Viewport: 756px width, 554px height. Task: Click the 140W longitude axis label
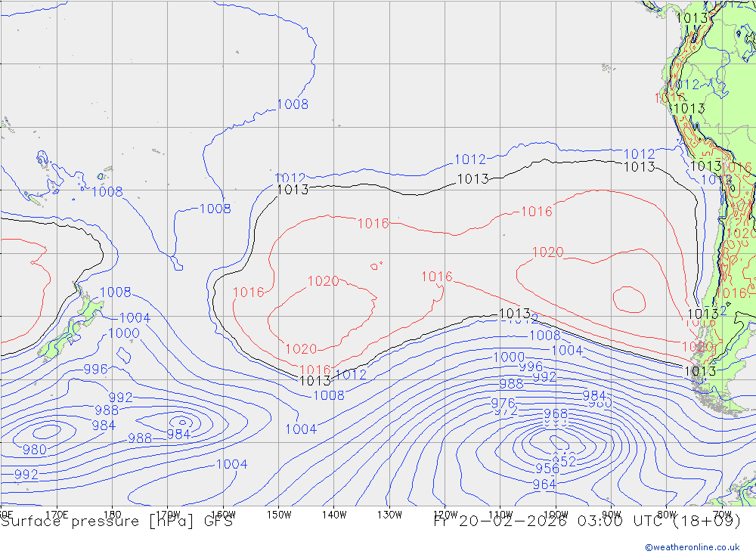point(334,515)
